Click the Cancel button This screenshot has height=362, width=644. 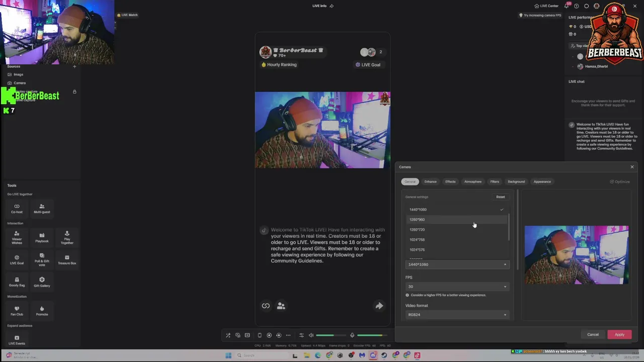pyautogui.click(x=593, y=335)
